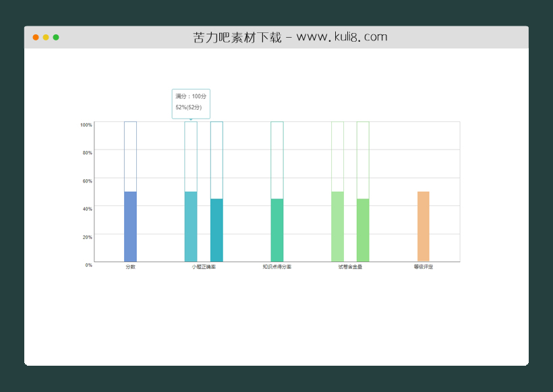Click the orange close window dot
Screen dimensions: 553x392
tap(36, 37)
